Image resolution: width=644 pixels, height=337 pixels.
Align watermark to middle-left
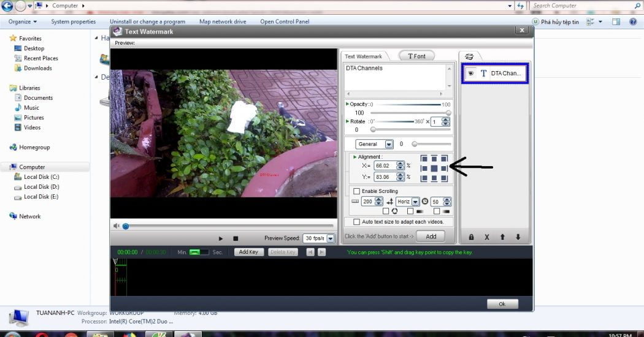424,168
